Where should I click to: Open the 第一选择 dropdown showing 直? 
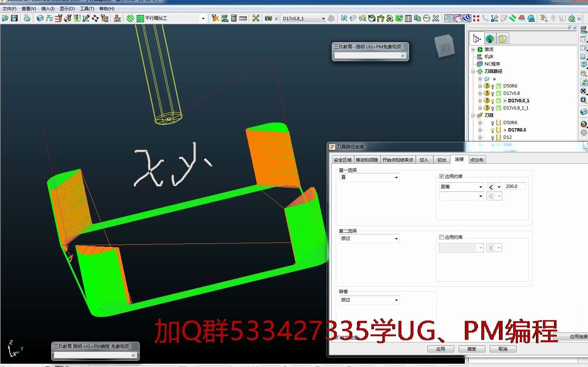tap(369, 177)
